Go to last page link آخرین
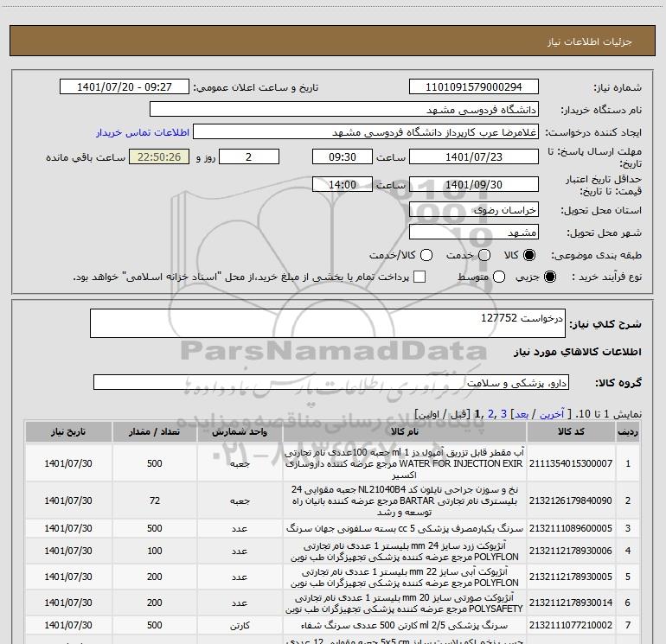Image resolution: width=666 pixels, height=644 pixels. pyautogui.click(x=552, y=414)
